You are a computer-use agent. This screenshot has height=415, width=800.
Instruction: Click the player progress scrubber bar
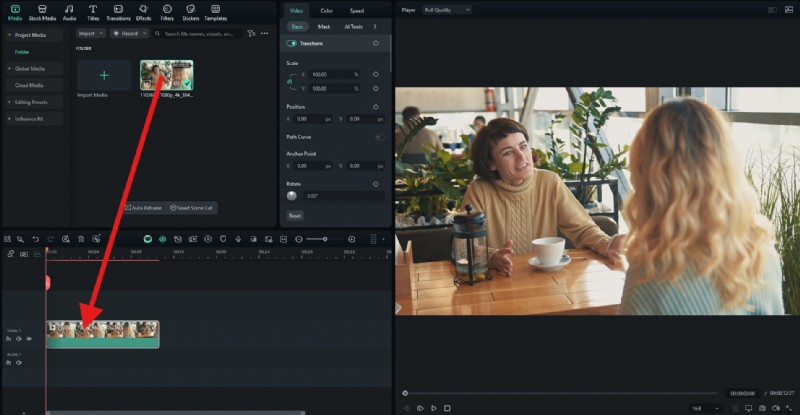coord(561,393)
